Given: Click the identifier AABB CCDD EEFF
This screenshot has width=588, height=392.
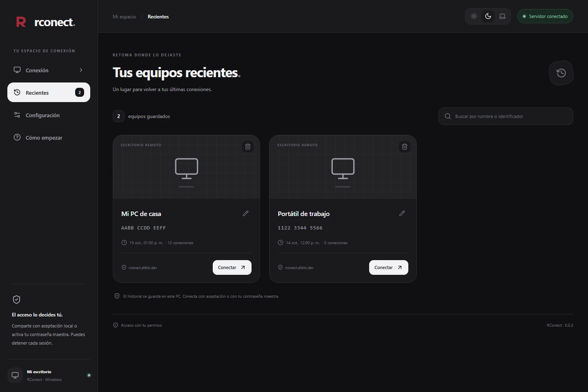Looking at the screenshot, I should point(143,228).
